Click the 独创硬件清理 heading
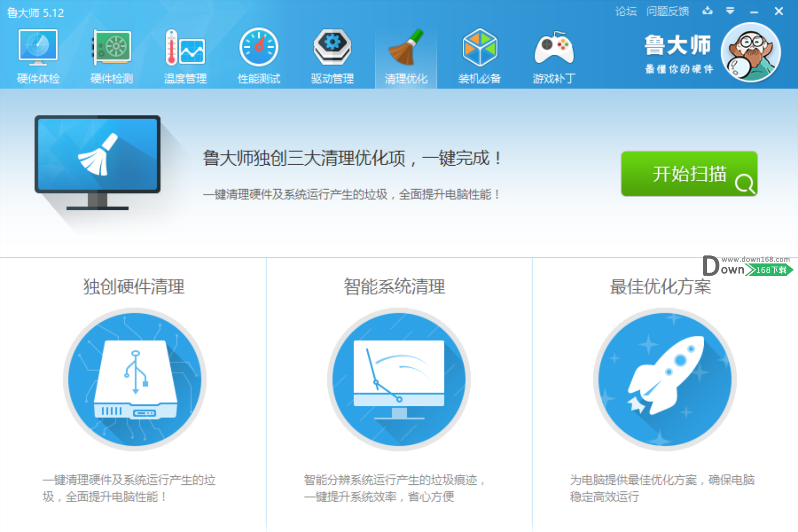Viewport: 798px width, 532px height. pos(134,287)
